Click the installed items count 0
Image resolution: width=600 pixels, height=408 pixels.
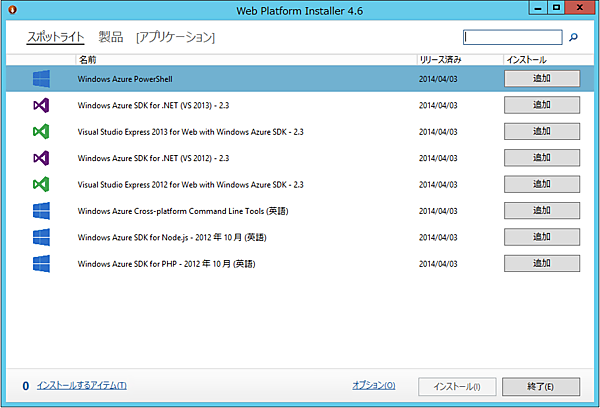(26, 386)
